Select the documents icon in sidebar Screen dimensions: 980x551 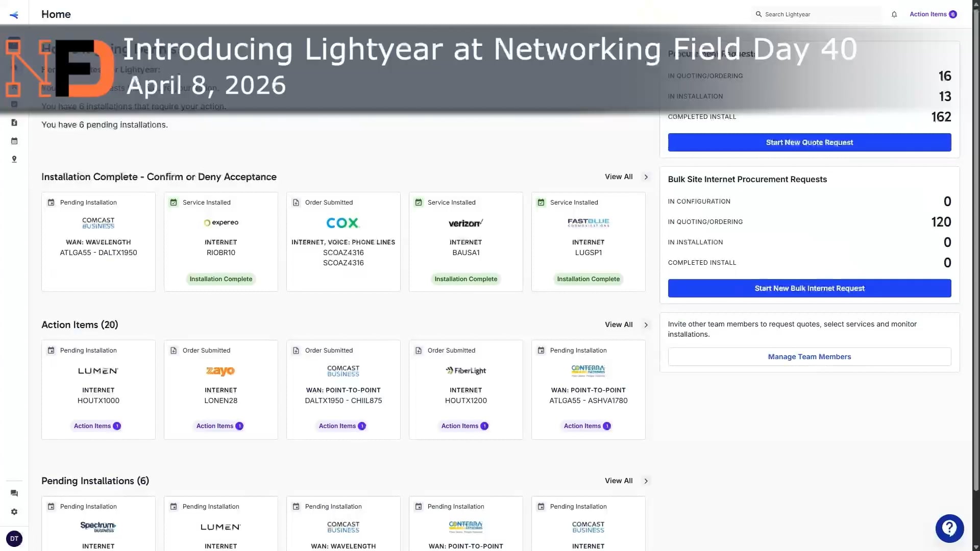(x=14, y=122)
